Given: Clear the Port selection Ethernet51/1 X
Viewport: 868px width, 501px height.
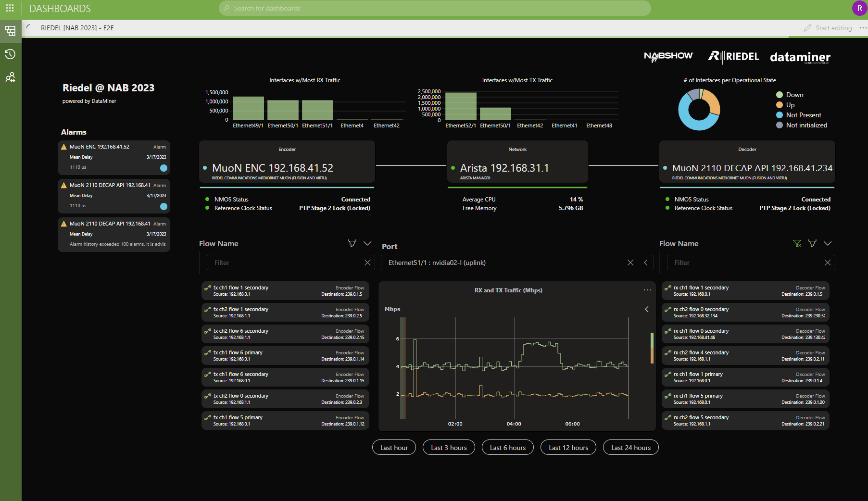Looking at the screenshot, I should coord(630,263).
